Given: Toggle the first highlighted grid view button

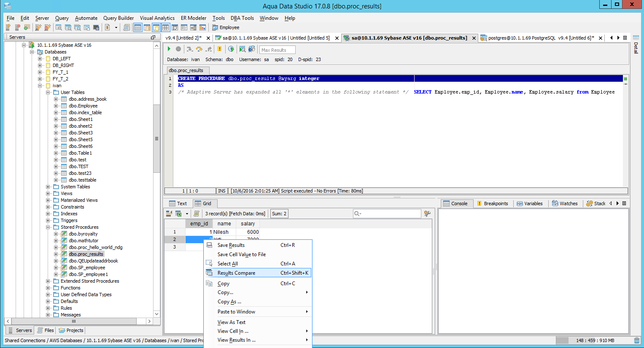Looking at the screenshot, I should pyautogui.click(x=137, y=27).
